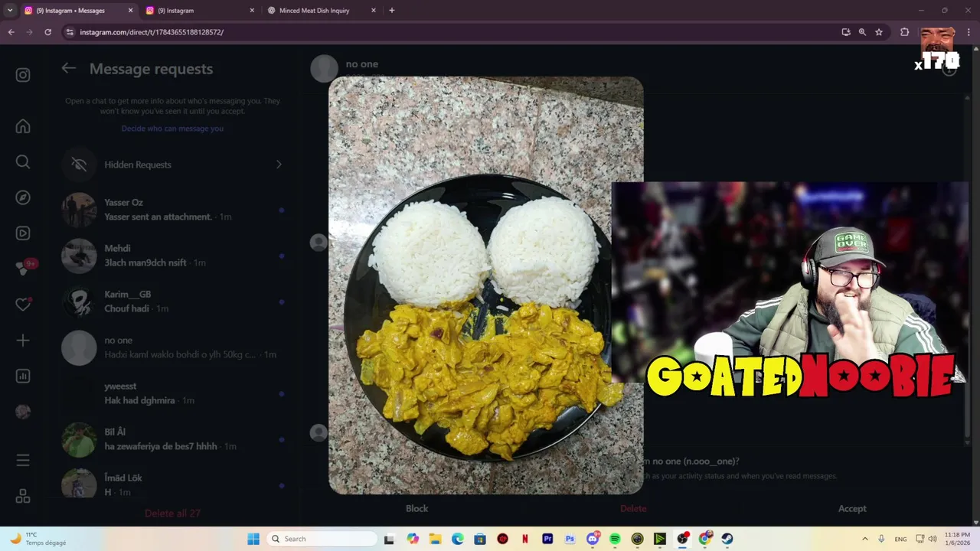980x551 pixels.
Task: Open Photoshop from the taskbar
Action: 570,539
